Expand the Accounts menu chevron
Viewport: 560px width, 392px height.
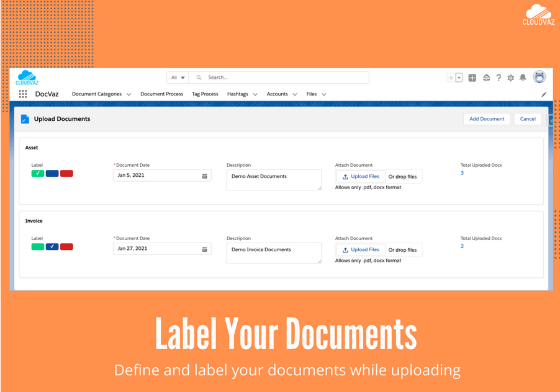295,94
